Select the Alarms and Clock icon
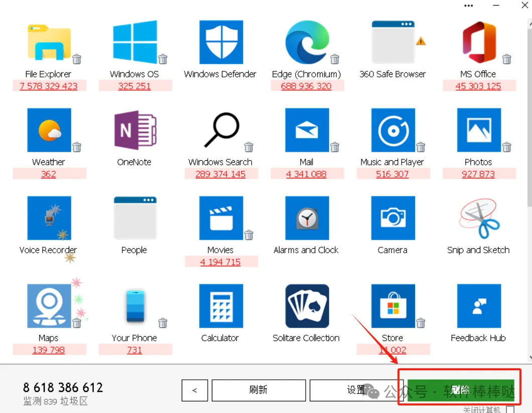 (x=307, y=218)
